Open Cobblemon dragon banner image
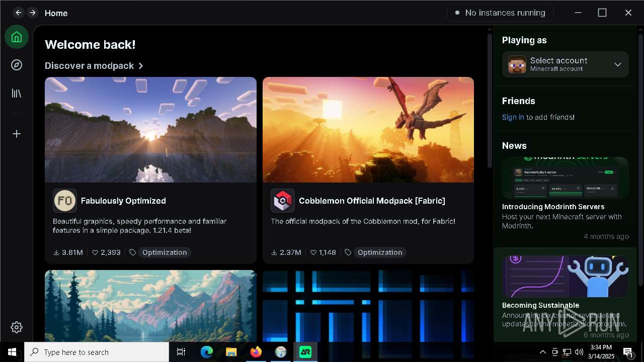 pos(368,130)
